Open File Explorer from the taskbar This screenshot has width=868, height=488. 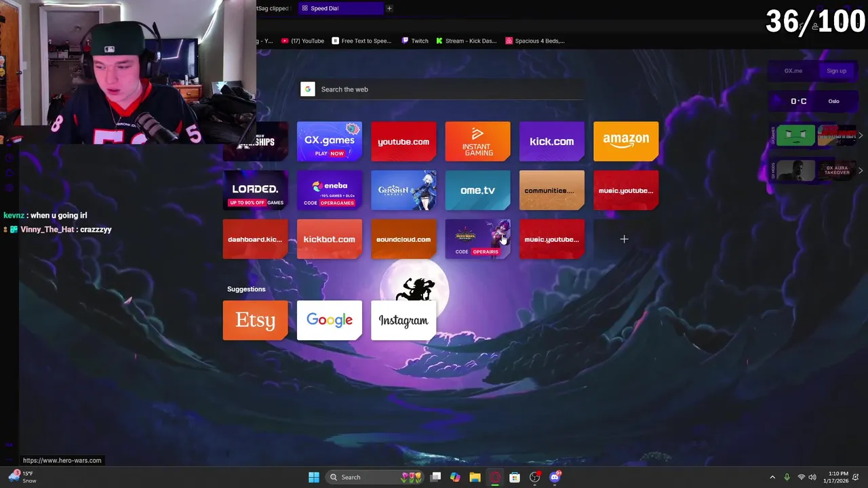pos(475,477)
